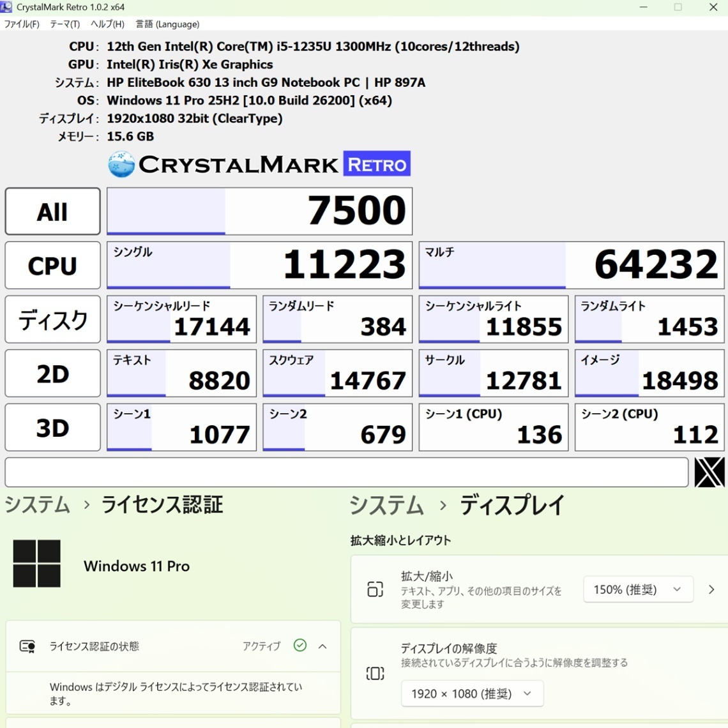Open the 言語 (Language) menu

click(167, 24)
